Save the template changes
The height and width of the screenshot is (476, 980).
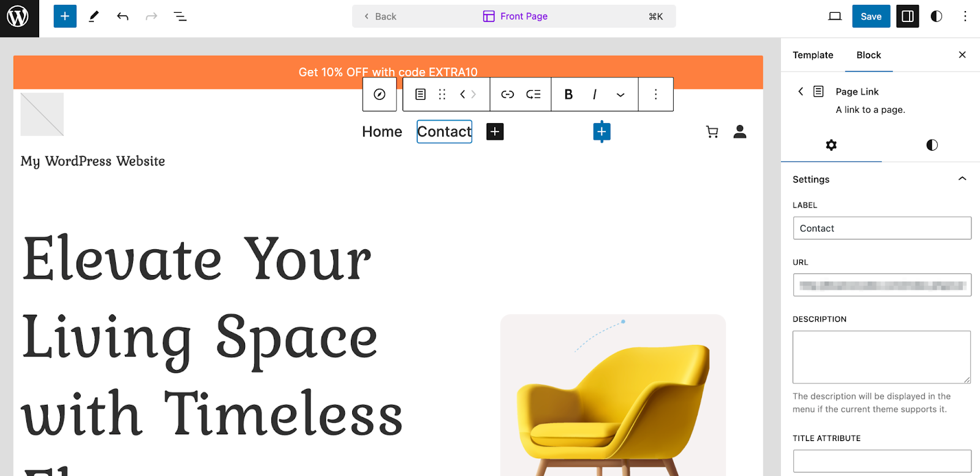[871, 17]
